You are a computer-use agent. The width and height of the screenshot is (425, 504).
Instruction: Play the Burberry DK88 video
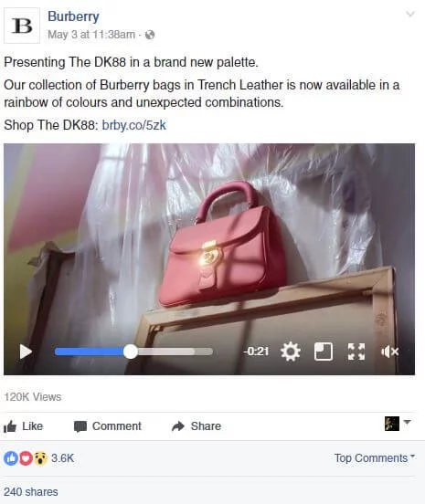(x=26, y=352)
